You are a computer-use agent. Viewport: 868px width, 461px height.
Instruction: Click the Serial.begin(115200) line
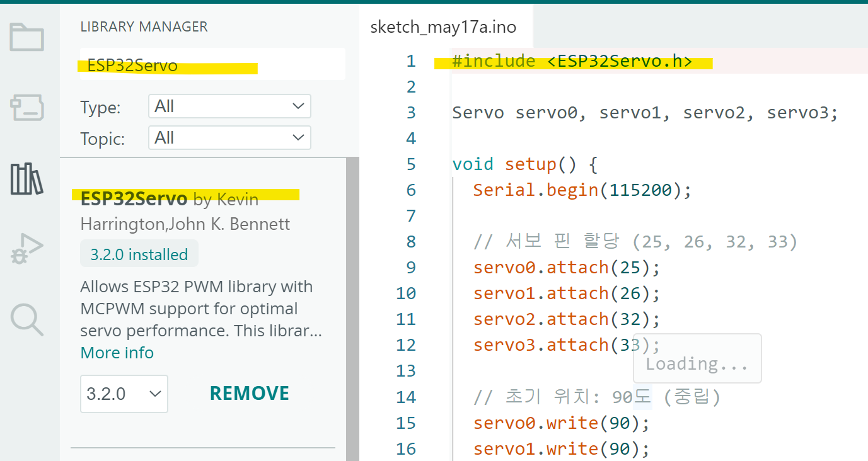(582, 190)
